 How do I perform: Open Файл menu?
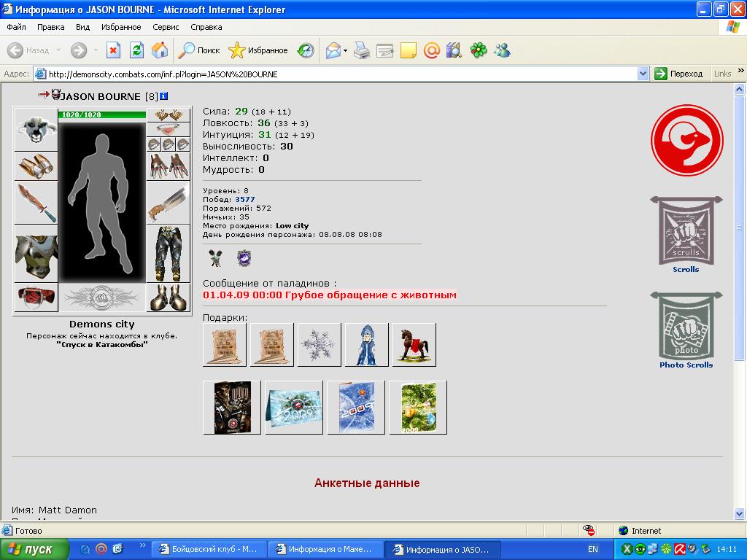16,27
